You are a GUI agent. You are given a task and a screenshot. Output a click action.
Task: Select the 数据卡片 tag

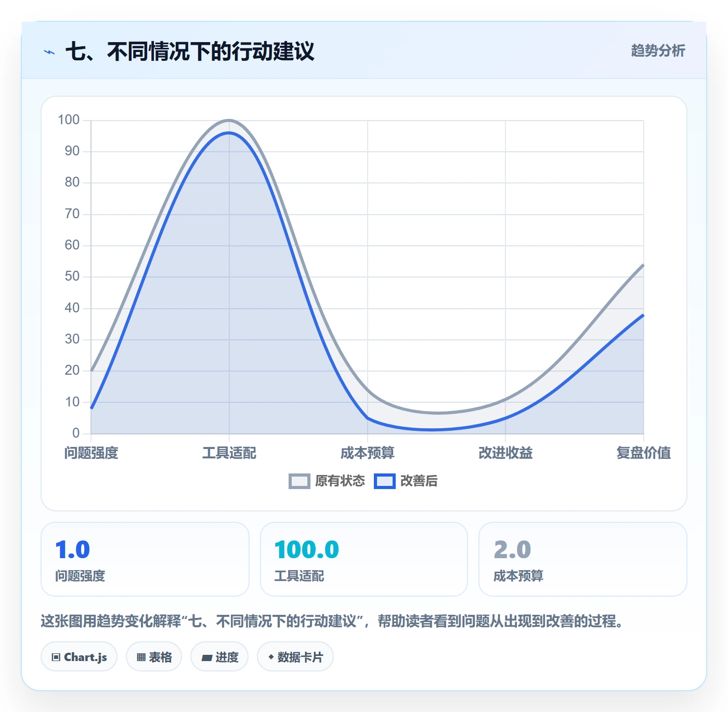click(x=295, y=657)
